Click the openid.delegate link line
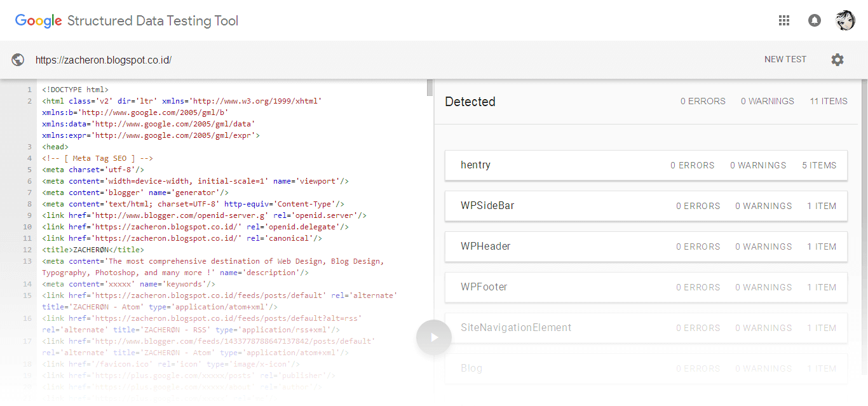Screen dimensions: 868x406 tap(196, 227)
